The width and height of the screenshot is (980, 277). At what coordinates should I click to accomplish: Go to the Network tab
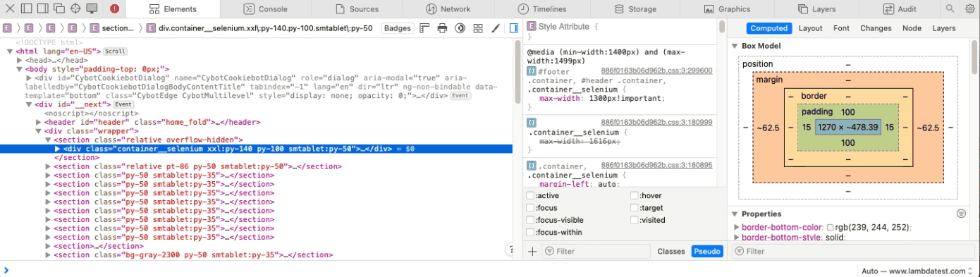click(448, 9)
